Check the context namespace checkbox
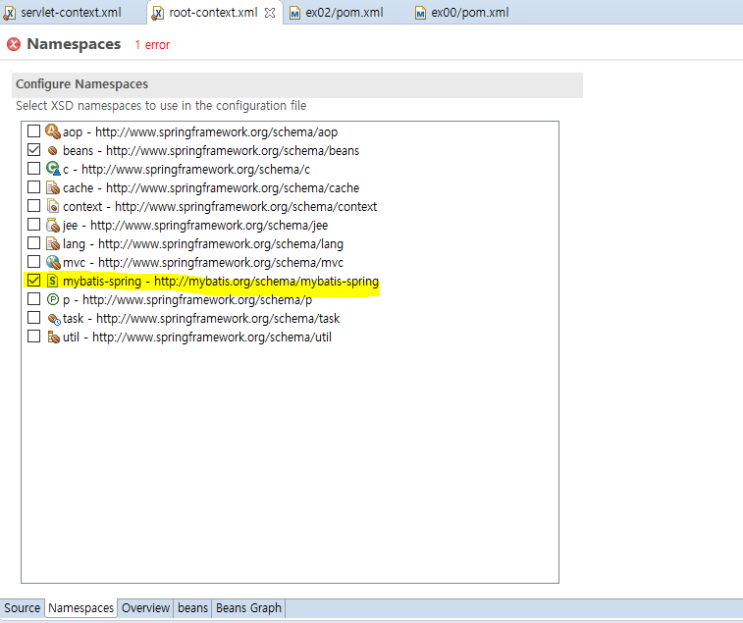 [34, 207]
